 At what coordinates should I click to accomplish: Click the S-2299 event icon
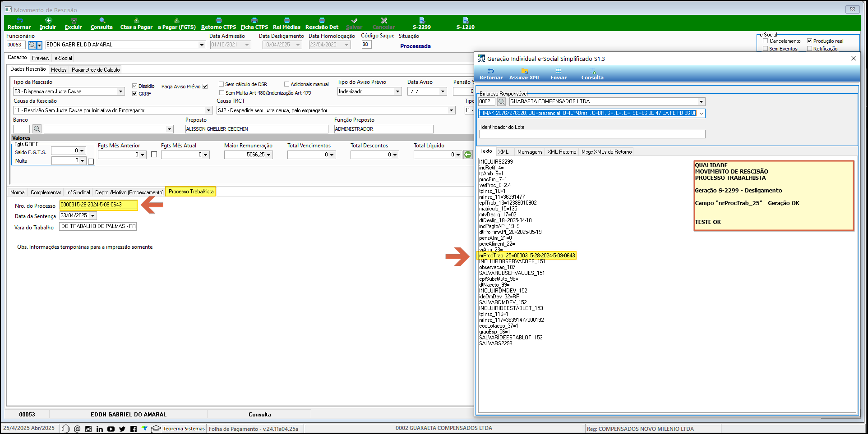tap(422, 20)
